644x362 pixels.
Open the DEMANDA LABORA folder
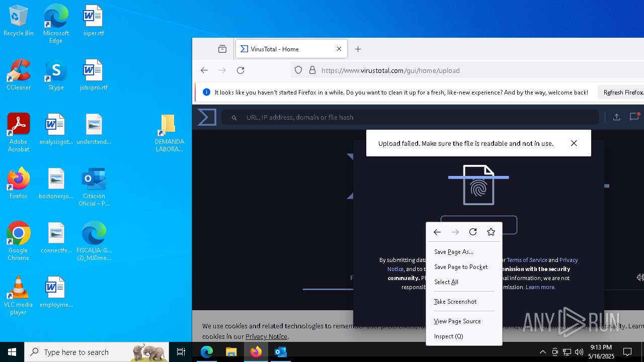pos(169,133)
